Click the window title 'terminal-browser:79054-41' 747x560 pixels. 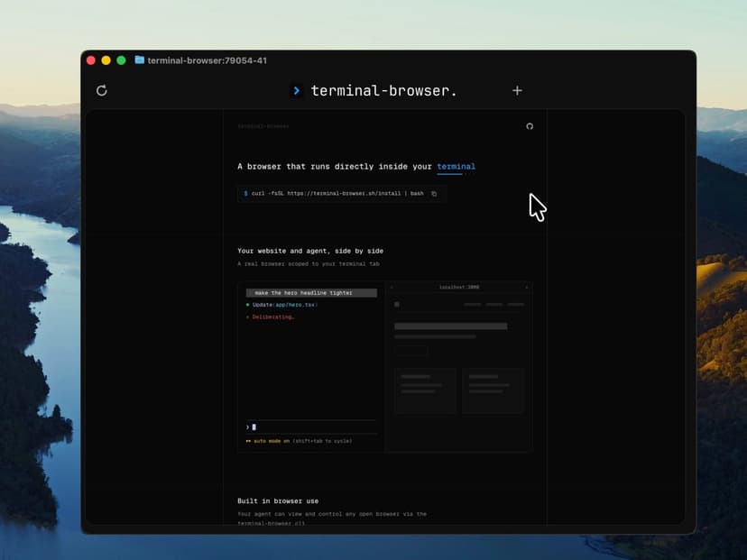[207, 60]
